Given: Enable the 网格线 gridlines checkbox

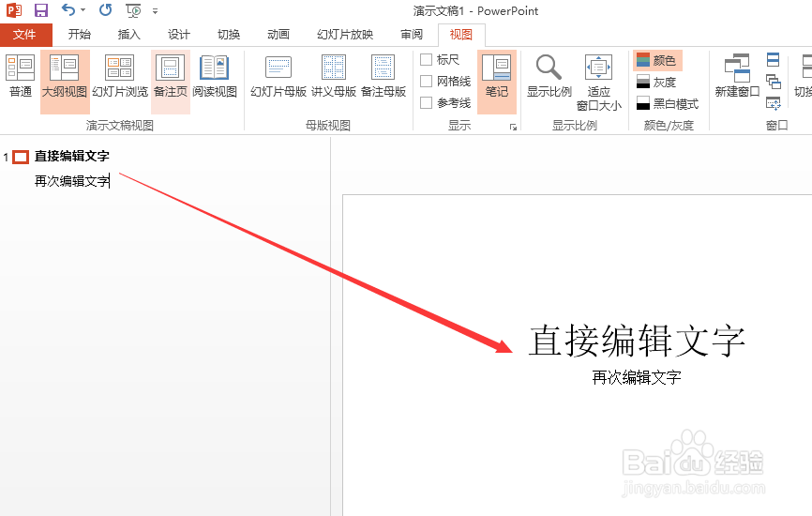Looking at the screenshot, I should (427, 82).
